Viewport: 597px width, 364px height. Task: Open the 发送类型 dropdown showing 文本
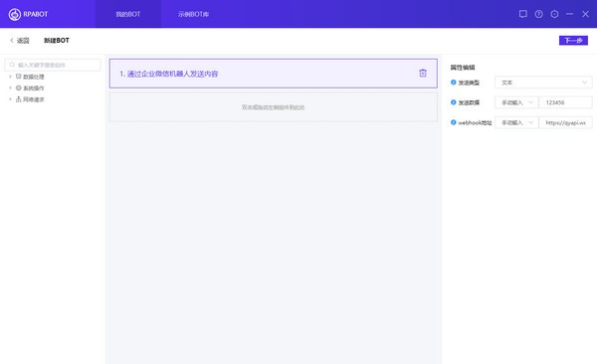coord(543,83)
